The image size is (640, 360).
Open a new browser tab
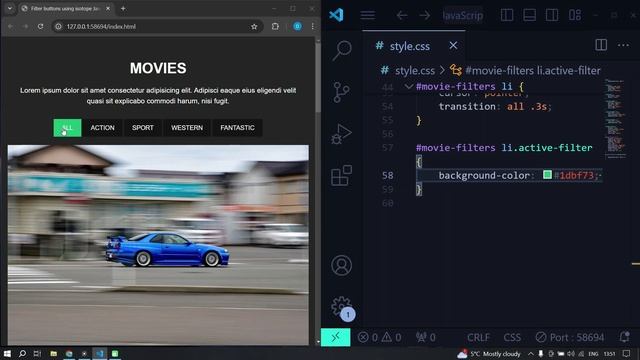click(123, 9)
